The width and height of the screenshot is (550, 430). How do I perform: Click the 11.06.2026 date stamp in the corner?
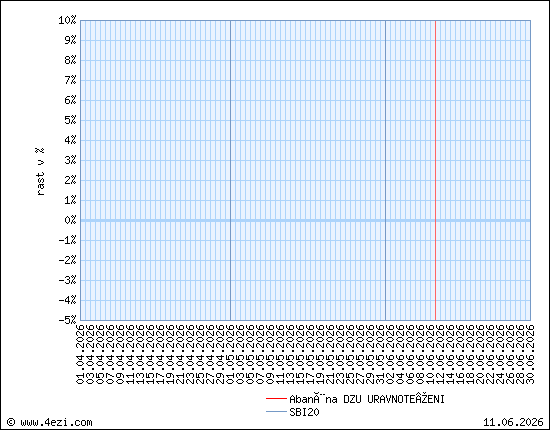tap(513, 422)
